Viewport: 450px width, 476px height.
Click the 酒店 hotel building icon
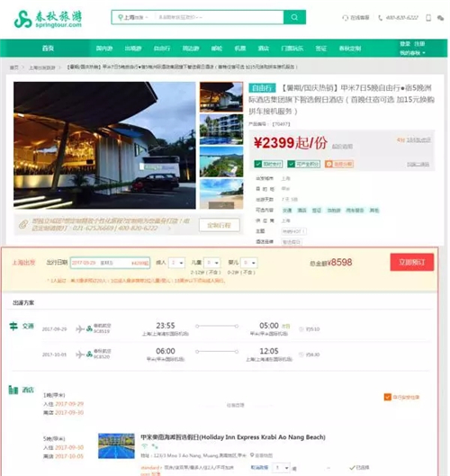pos(13,390)
